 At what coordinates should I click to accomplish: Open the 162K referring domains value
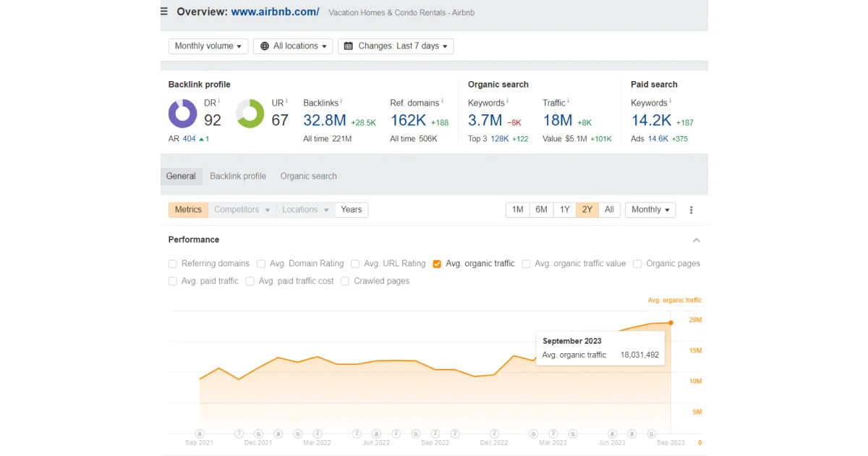pos(408,120)
